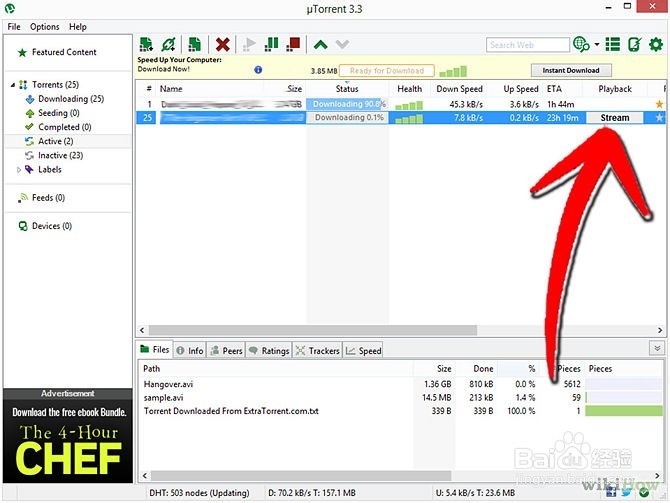Click the torrent list scroll right arrow
This screenshot has height=503, width=670.
660,330
